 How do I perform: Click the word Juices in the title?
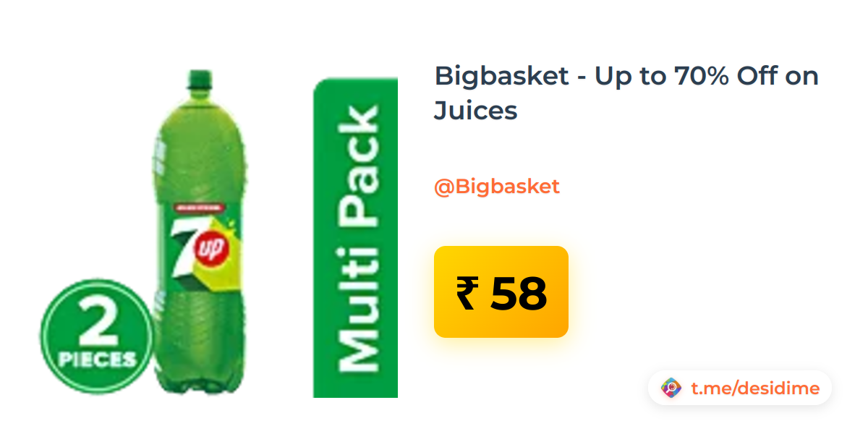(476, 111)
